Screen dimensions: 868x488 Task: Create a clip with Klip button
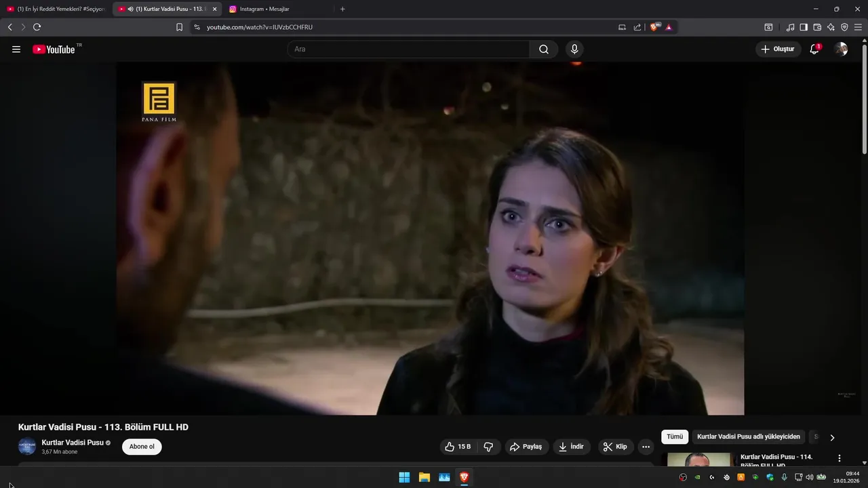point(615,447)
